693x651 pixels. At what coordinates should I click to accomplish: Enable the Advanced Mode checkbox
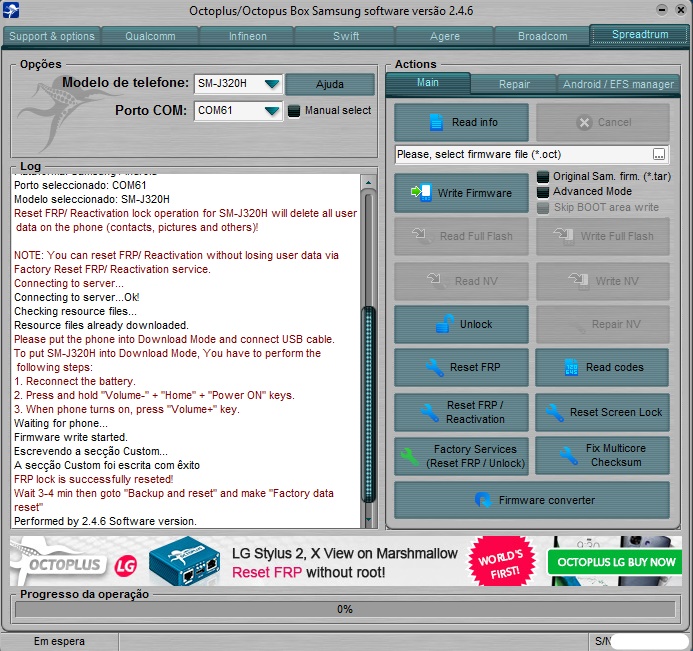tap(543, 192)
